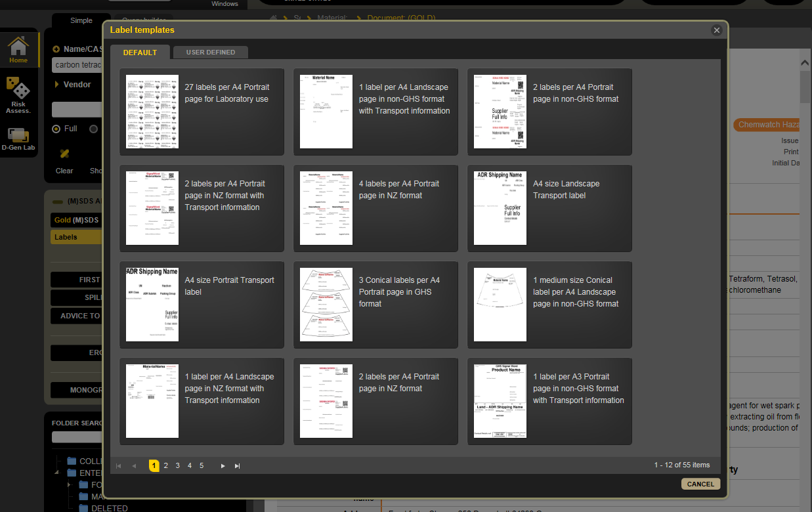Image resolution: width=812 pixels, height=512 pixels.
Task: Select the Gold (M)SDS menu item
Action: click(76, 220)
